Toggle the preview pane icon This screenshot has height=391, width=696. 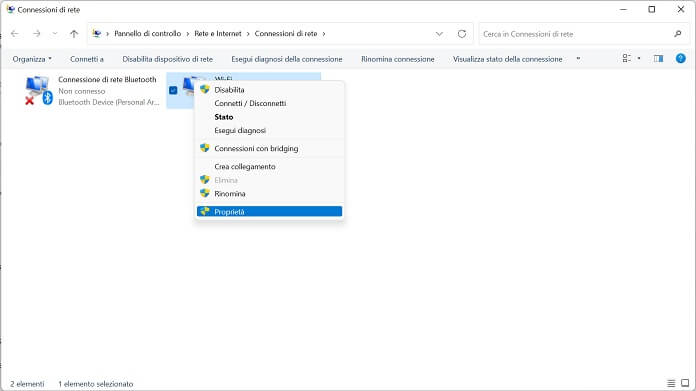(x=658, y=59)
